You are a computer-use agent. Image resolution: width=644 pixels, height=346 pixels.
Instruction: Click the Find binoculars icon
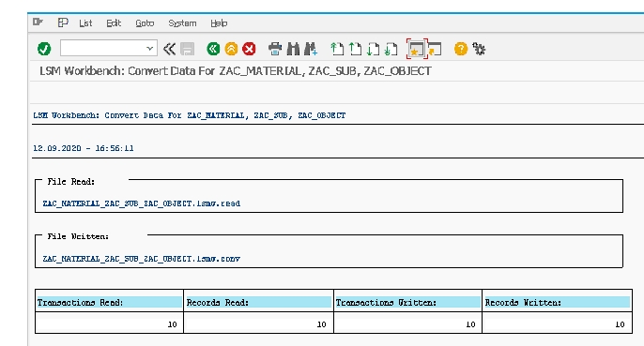293,49
